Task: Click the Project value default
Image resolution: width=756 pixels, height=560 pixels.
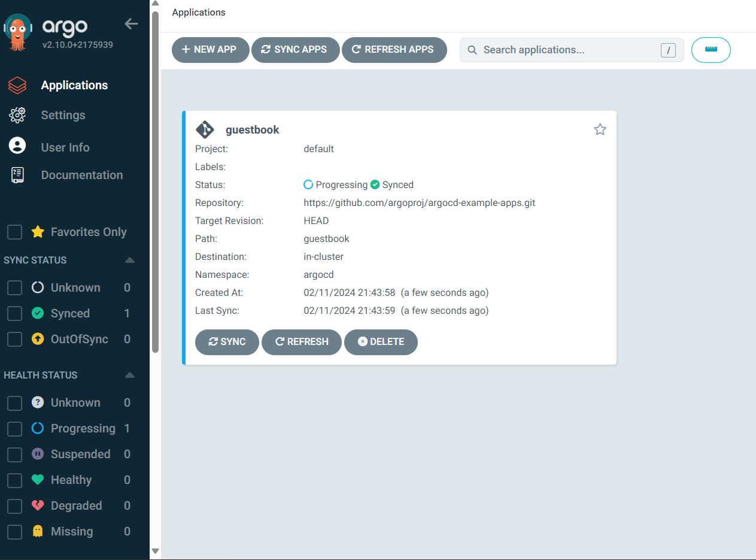Action: coord(318,149)
